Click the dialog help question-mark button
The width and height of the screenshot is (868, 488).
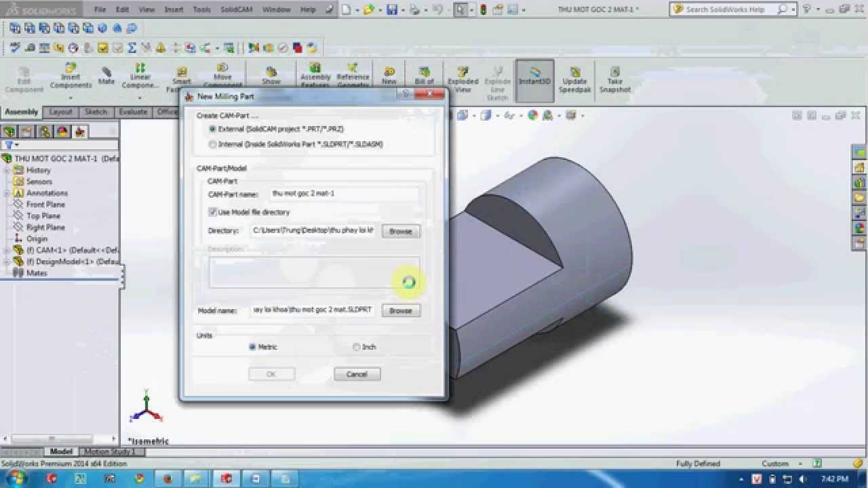click(406, 94)
